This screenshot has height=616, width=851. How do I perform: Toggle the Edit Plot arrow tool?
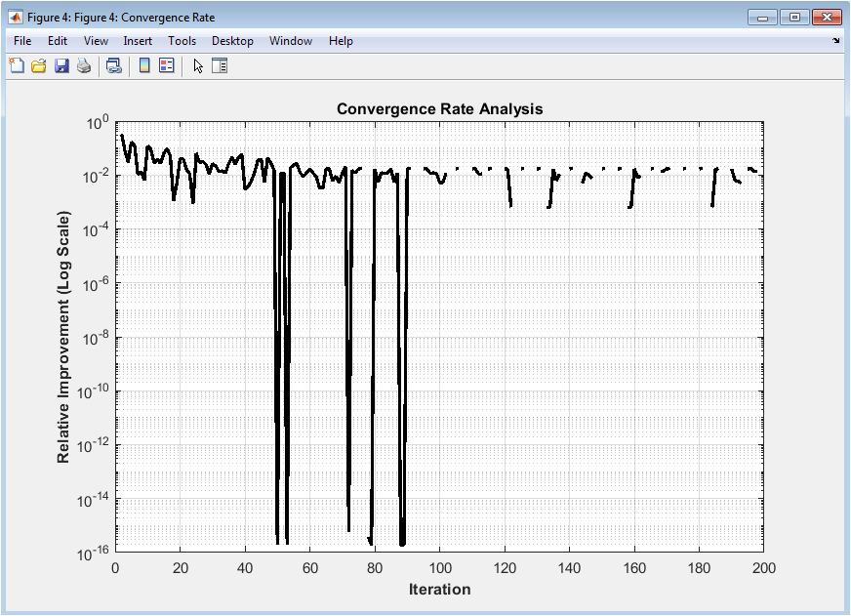[x=198, y=66]
